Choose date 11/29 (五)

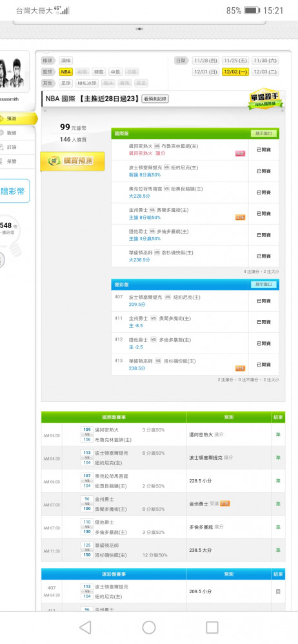pos(235,61)
